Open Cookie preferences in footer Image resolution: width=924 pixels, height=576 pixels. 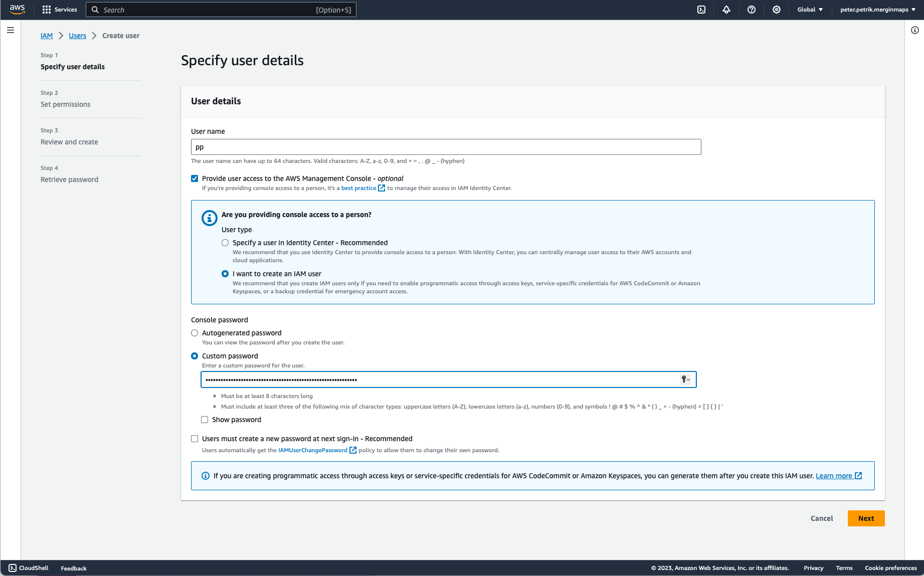[890, 568]
